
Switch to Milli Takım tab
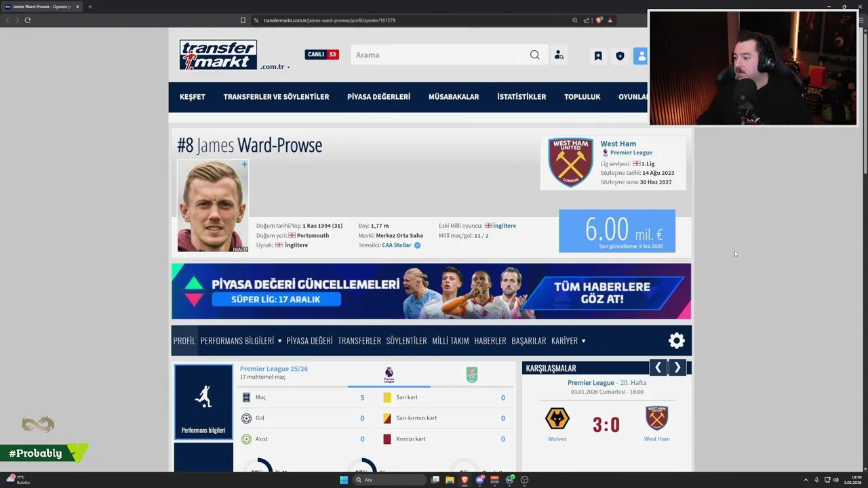click(x=450, y=341)
